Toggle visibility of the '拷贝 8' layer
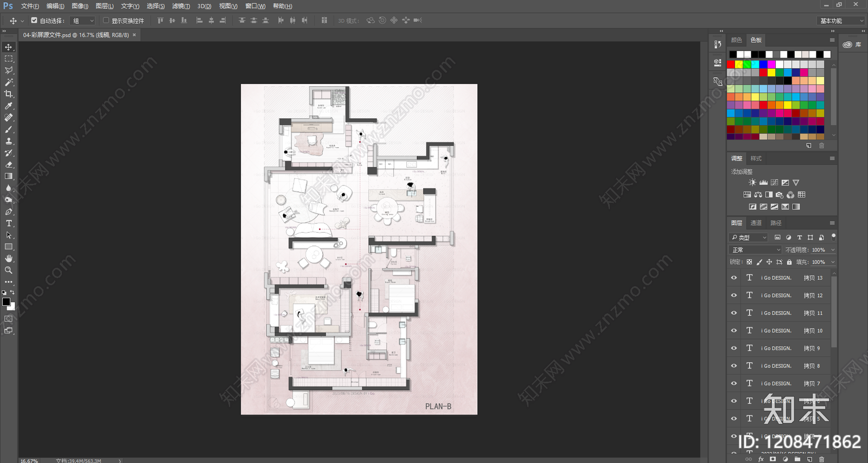Screen dimensions: 868x463 pyautogui.click(x=734, y=366)
